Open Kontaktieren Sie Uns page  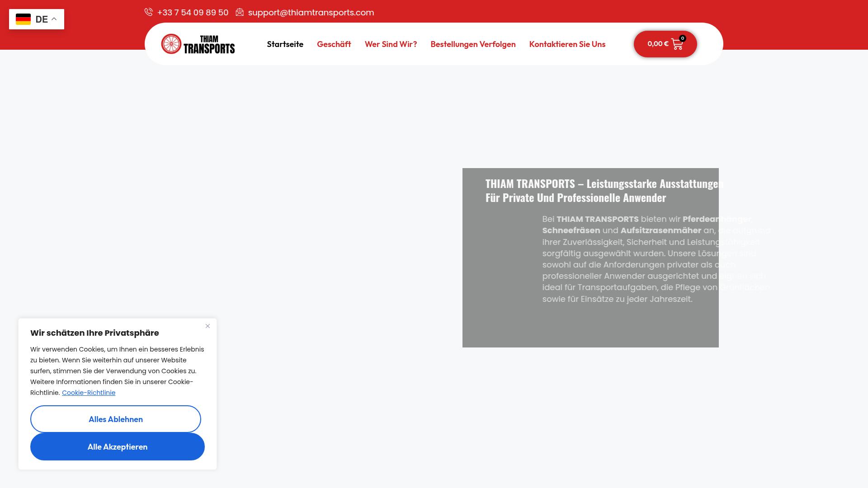coord(567,44)
